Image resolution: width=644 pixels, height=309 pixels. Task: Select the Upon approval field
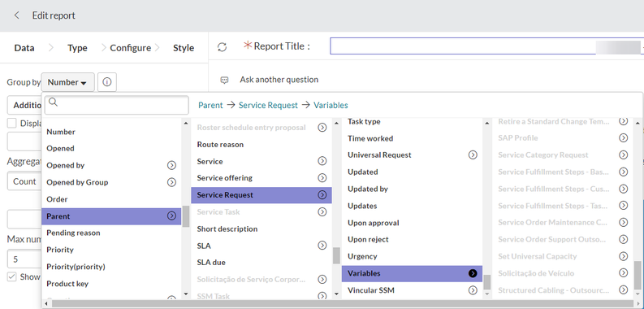(x=374, y=223)
